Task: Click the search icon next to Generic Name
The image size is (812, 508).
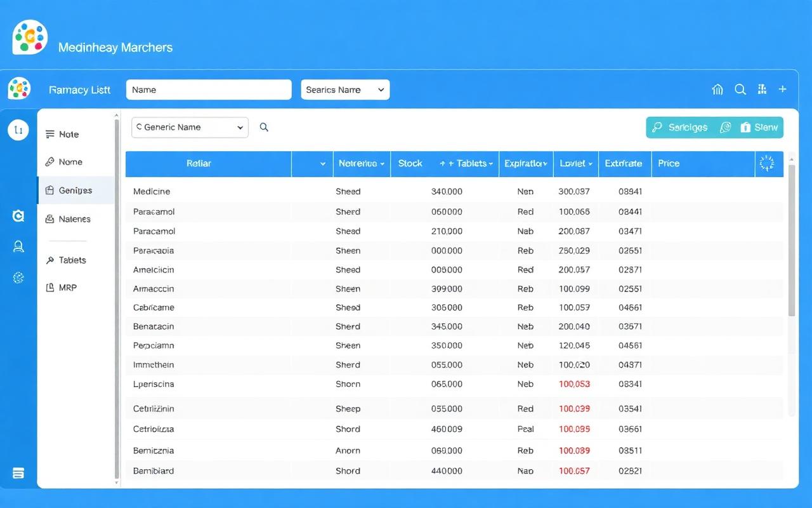Action: click(x=264, y=127)
